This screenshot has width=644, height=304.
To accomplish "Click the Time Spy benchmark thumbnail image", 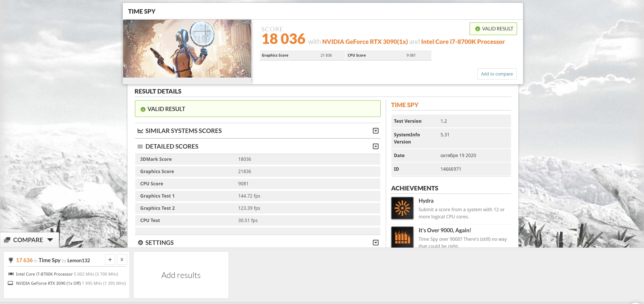I will click(x=187, y=49).
